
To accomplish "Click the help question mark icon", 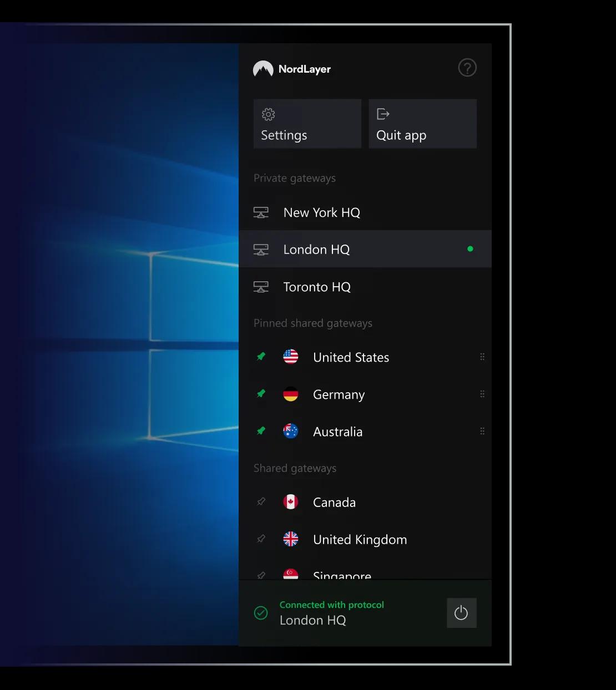I will [x=467, y=68].
